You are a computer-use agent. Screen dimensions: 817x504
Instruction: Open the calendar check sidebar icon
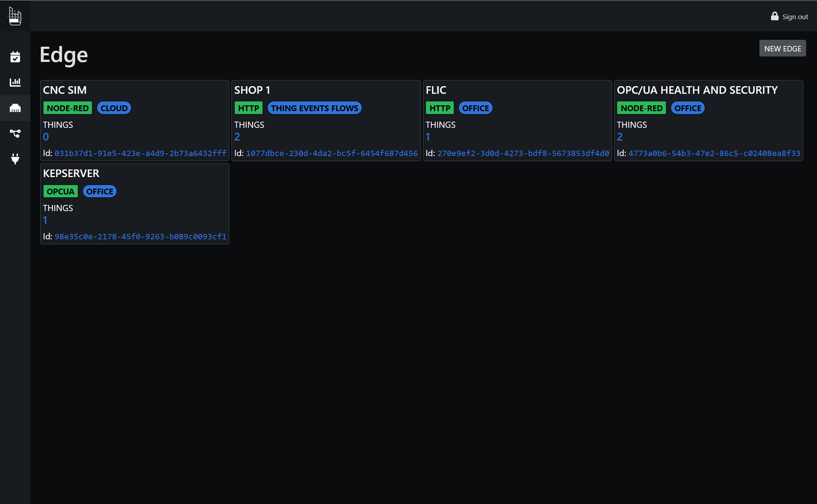(x=15, y=57)
